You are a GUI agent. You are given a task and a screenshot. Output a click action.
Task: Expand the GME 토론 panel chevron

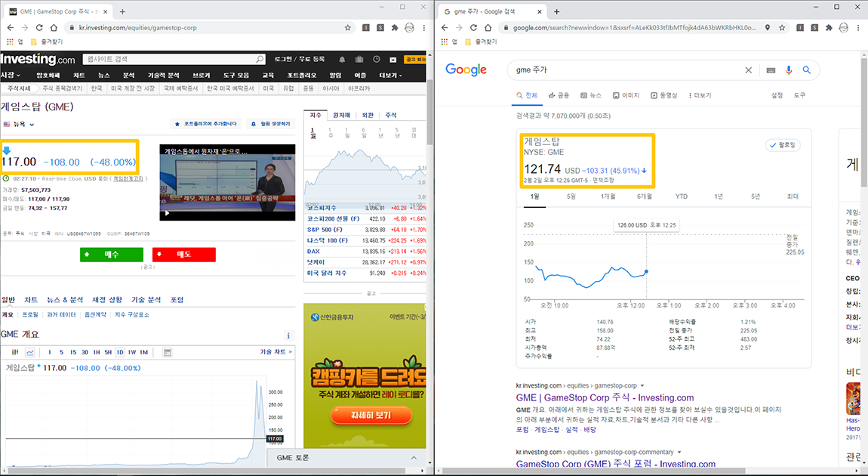(414, 458)
